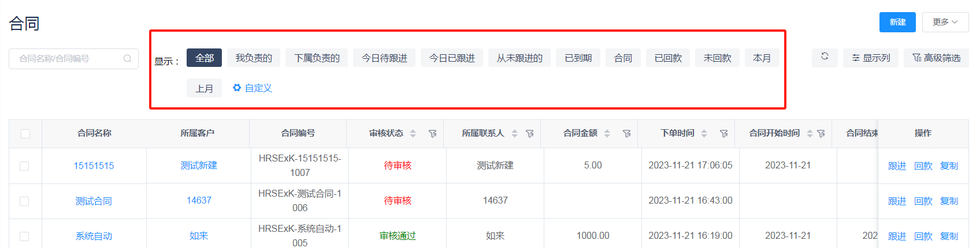
Task: Click the blue 新建 button
Action: click(897, 22)
